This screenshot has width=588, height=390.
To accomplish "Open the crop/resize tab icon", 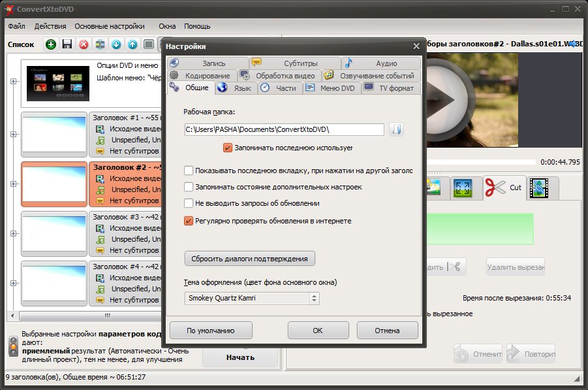I will 462,188.
